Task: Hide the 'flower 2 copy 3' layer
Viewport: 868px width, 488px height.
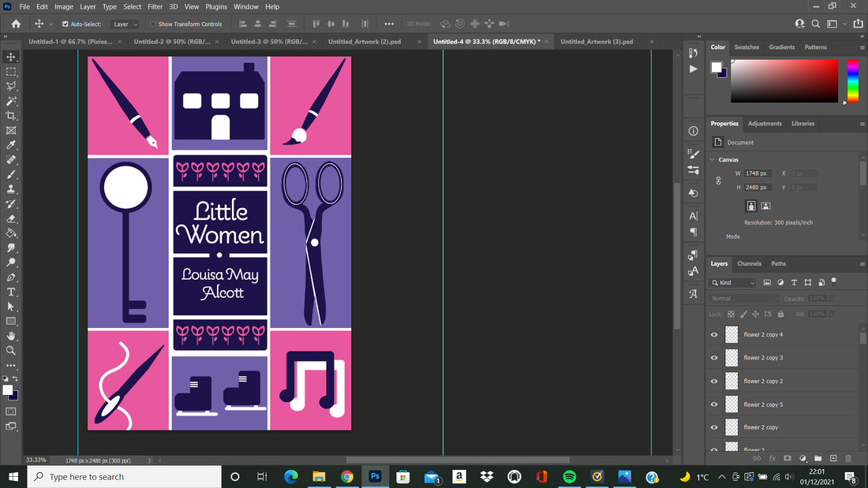Action: tap(714, 358)
